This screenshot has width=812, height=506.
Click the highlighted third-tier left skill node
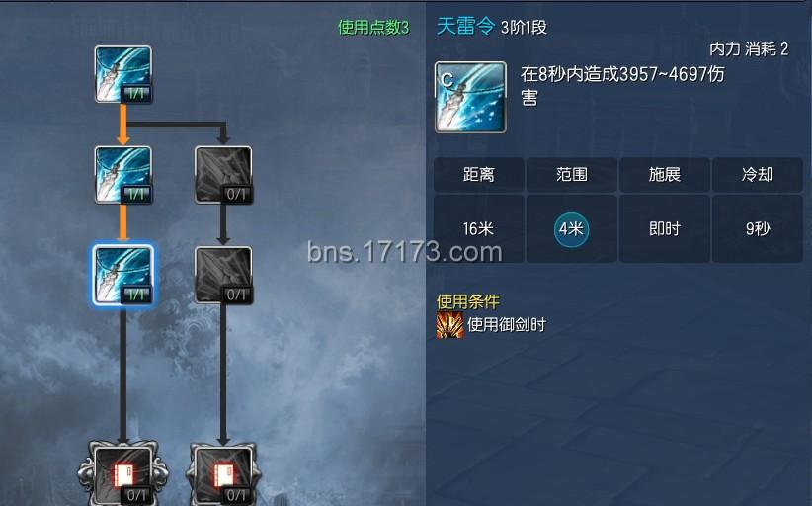pyautogui.click(x=122, y=275)
